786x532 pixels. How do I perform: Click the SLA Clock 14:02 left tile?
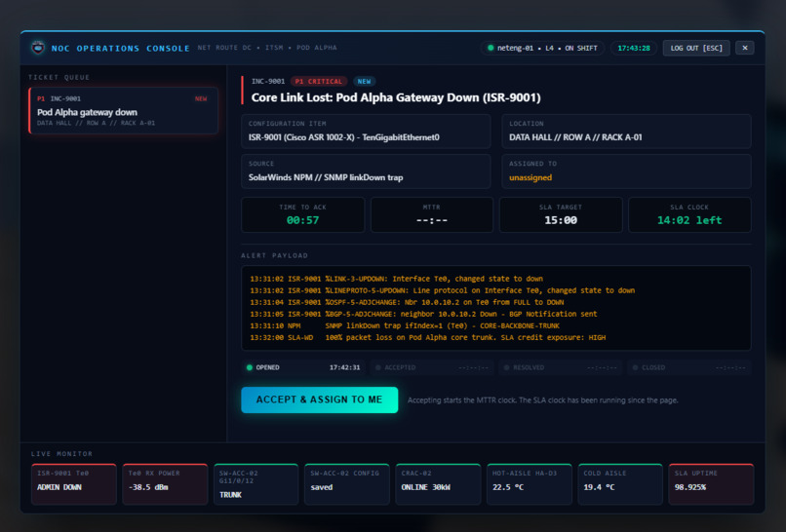click(x=689, y=214)
